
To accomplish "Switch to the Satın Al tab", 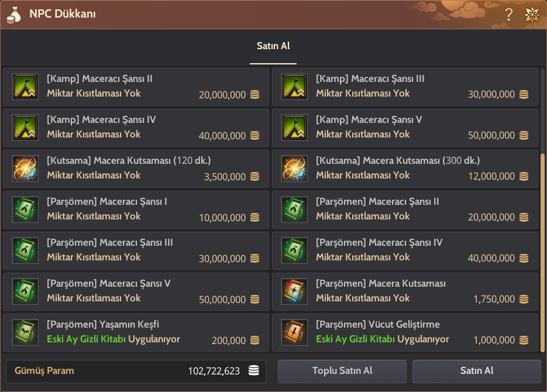I will coord(273,46).
